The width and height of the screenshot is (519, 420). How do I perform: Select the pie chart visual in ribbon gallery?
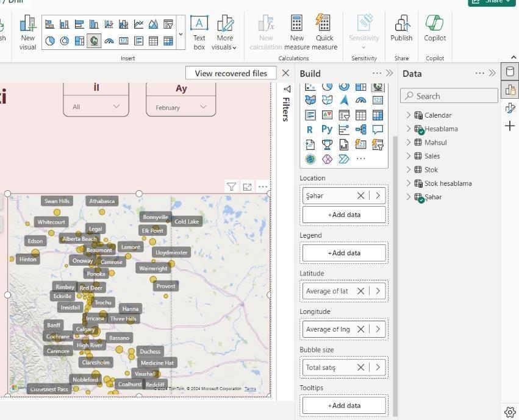tap(50, 41)
